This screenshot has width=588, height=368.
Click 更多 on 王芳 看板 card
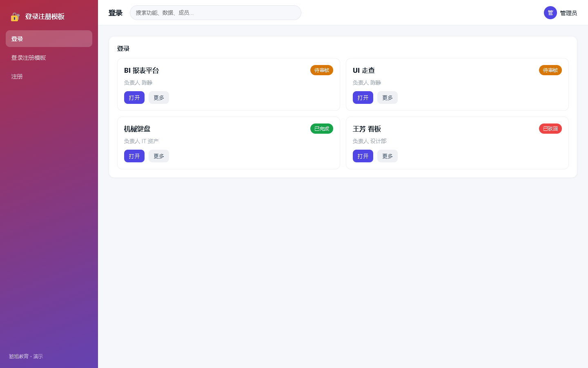(388, 156)
